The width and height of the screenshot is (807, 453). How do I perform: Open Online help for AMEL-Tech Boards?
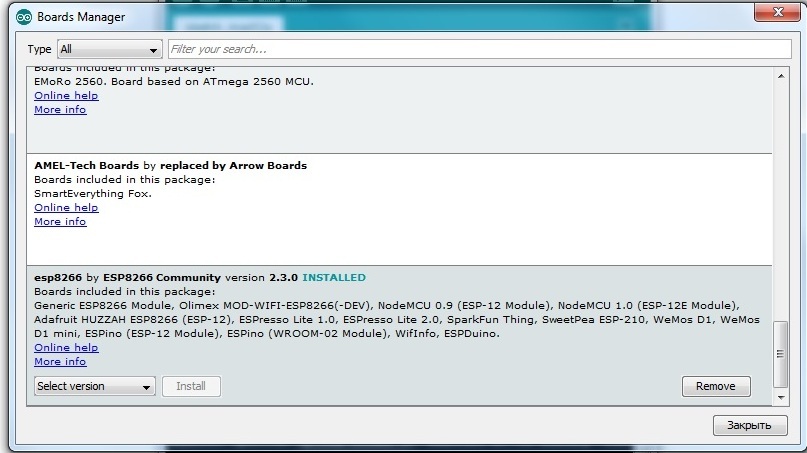(66, 207)
